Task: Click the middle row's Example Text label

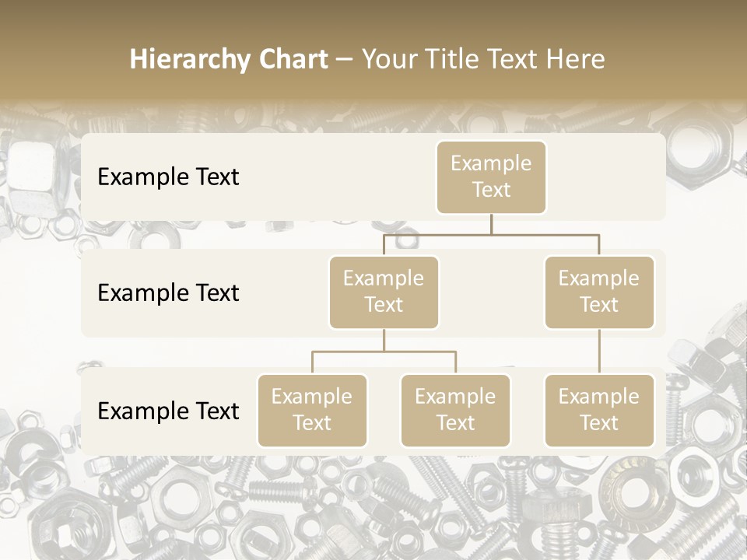Action: tap(168, 292)
